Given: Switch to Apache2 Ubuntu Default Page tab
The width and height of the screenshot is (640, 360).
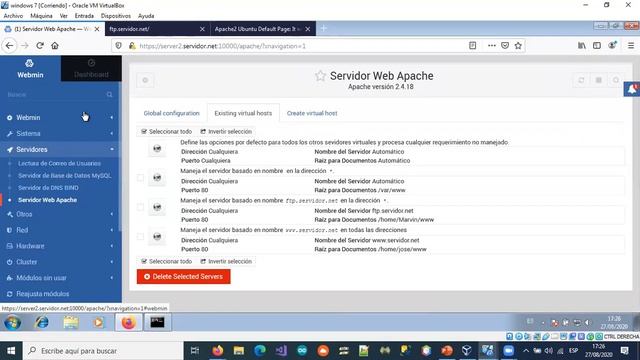Looking at the screenshot, I should tap(258, 29).
